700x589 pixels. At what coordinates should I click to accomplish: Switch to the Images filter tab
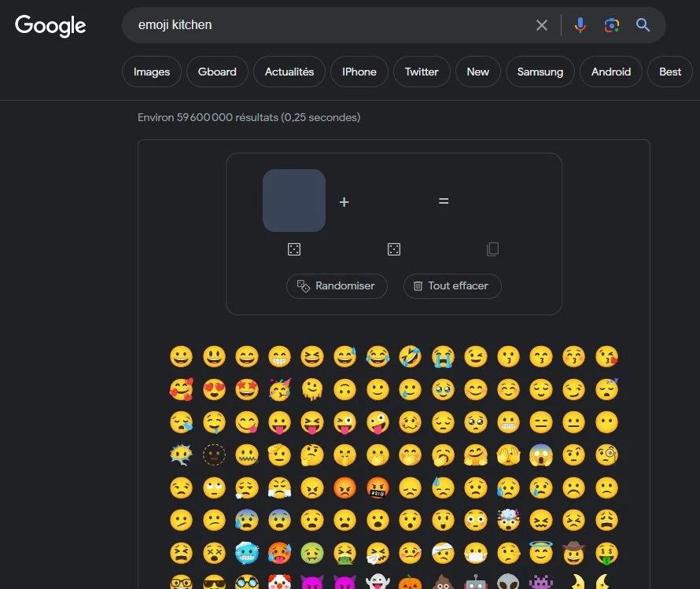151,71
